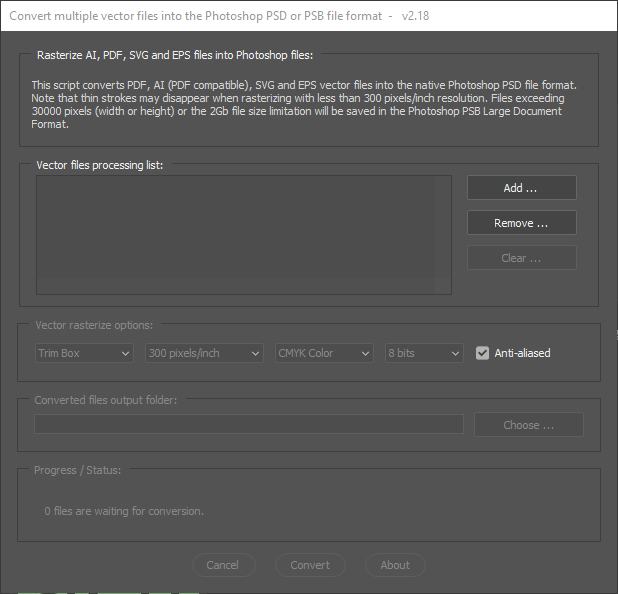Open the CMYK Color mode dropdown
This screenshot has height=594, width=618.
click(324, 353)
